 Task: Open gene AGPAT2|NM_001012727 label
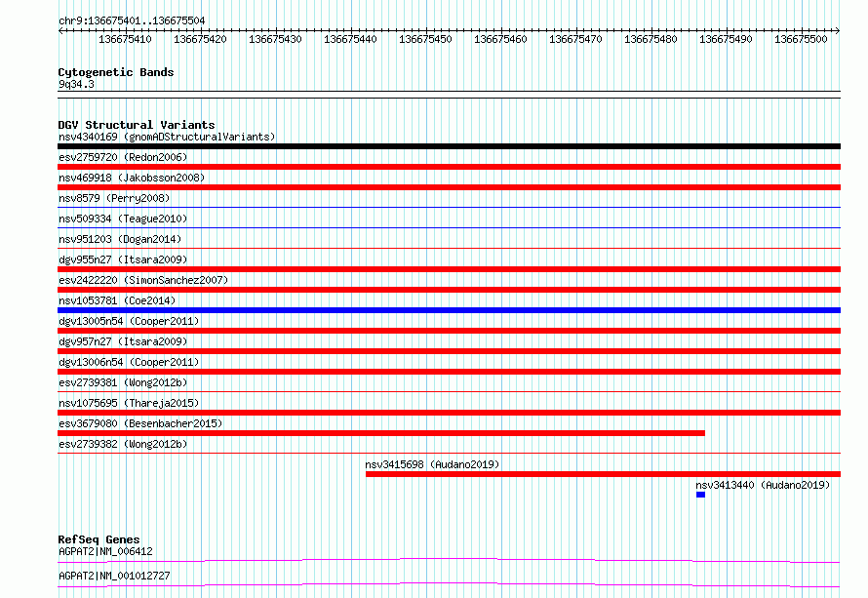click(x=114, y=576)
